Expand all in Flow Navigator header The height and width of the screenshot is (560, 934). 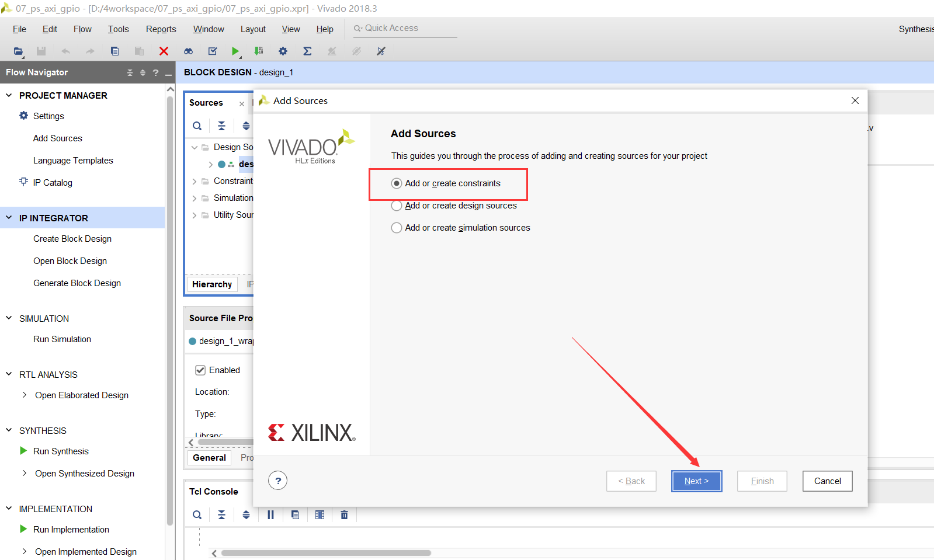(143, 72)
